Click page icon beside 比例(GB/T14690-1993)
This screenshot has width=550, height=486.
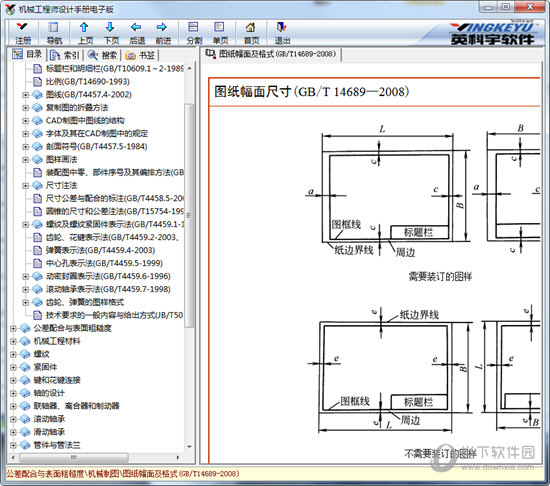[37, 81]
